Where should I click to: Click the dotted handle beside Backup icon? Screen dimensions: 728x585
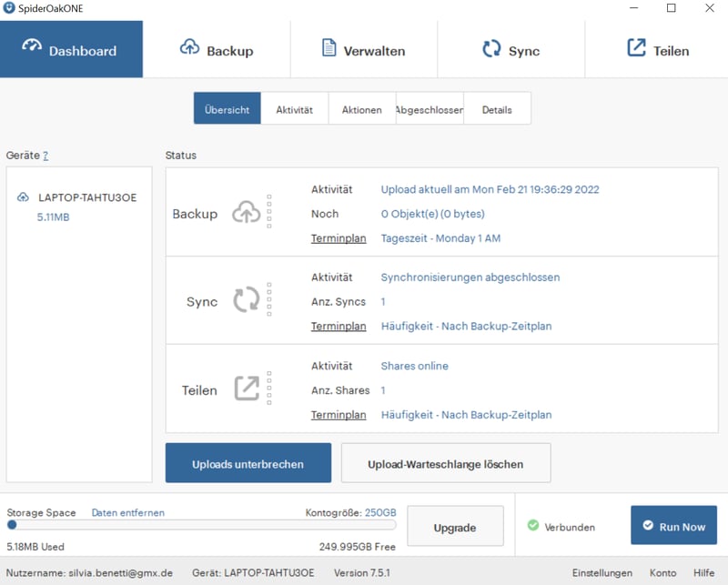tap(268, 212)
